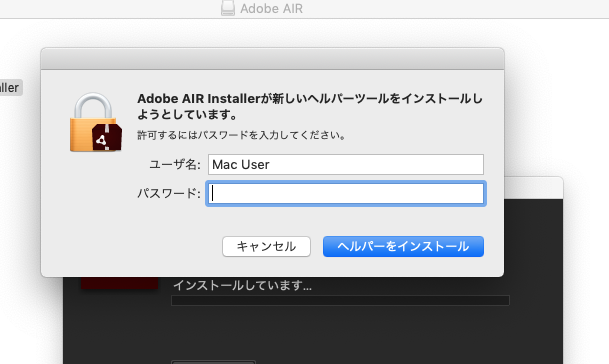Focus the ユーザ名 field containing Mac User
The width and height of the screenshot is (609, 364).
click(x=346, y=164)
